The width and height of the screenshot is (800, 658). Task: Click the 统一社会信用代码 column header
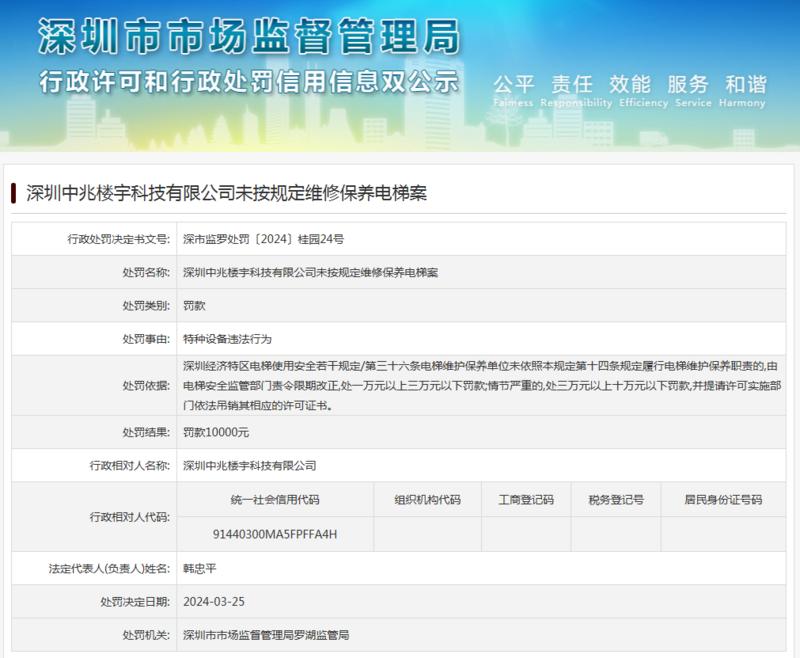coord(275,500)
